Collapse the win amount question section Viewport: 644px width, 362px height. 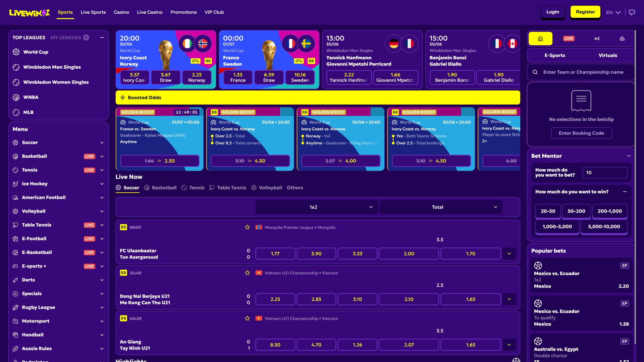point(625,192)
